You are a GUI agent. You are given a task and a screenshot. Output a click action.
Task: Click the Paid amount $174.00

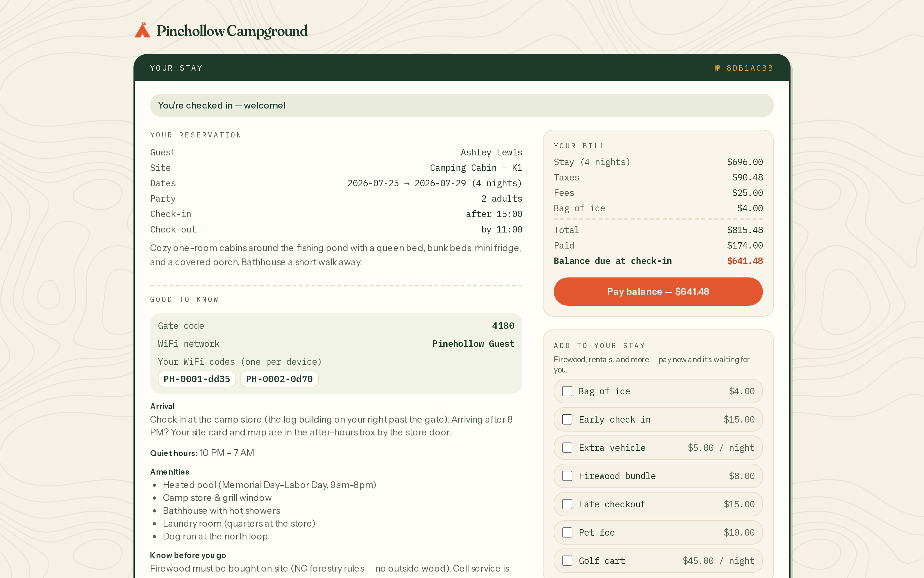[x=745, y=245]
